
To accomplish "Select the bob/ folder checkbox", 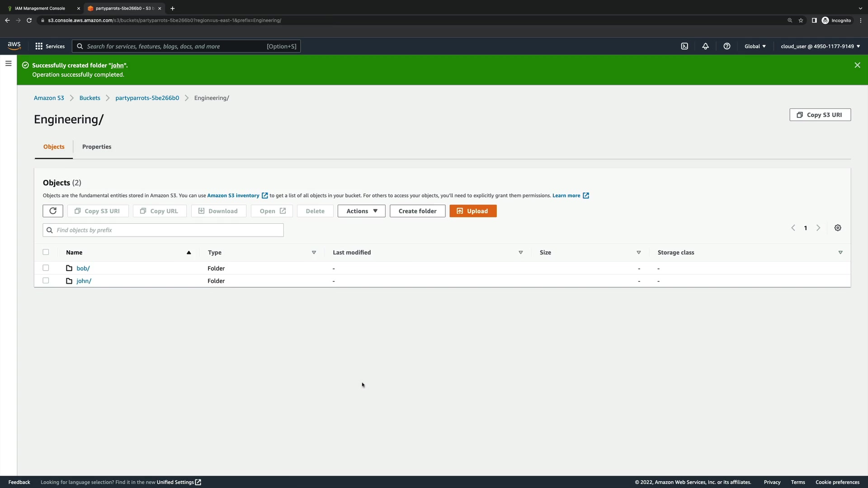I will (46, 268).
